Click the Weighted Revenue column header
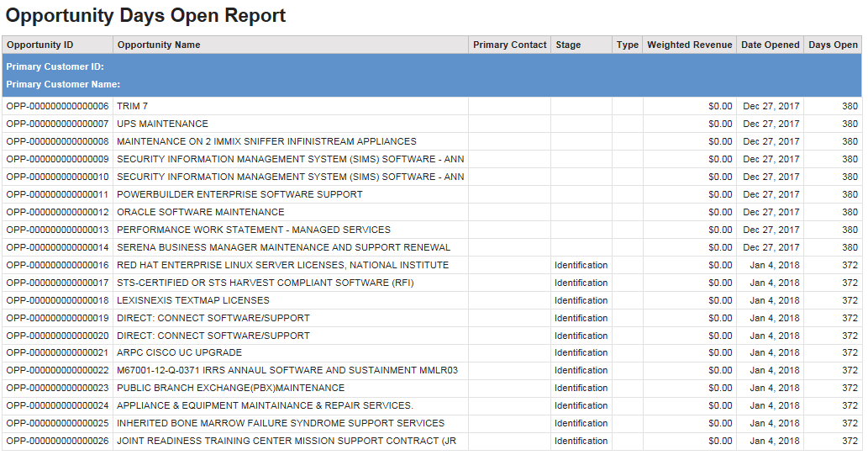The height and width of the screenshot is (455, 868). 689,45
